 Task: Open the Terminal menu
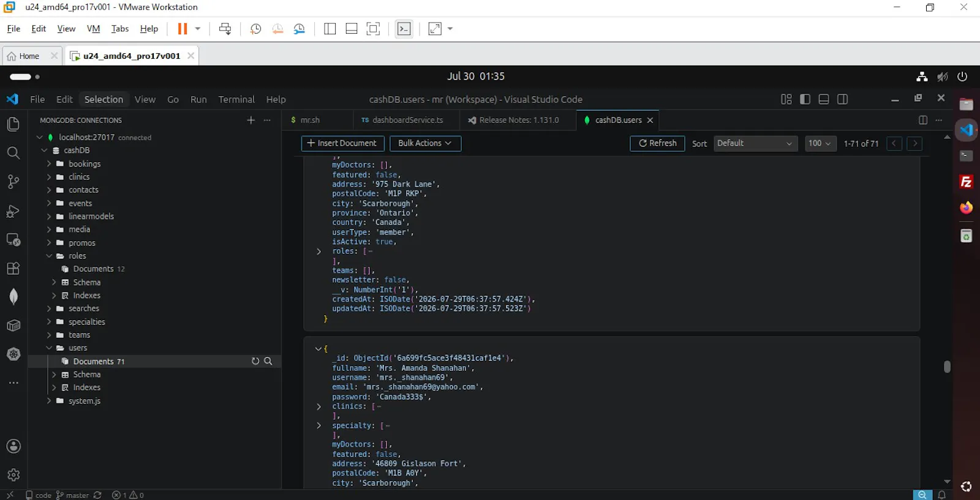pyautogui.click(x=236, y=99)
